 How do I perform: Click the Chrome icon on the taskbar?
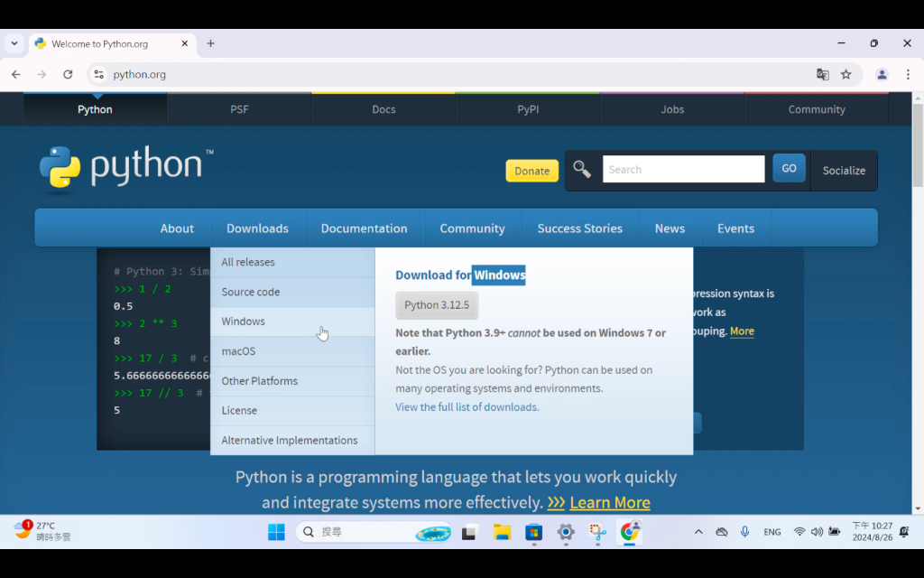coord(629,532)
